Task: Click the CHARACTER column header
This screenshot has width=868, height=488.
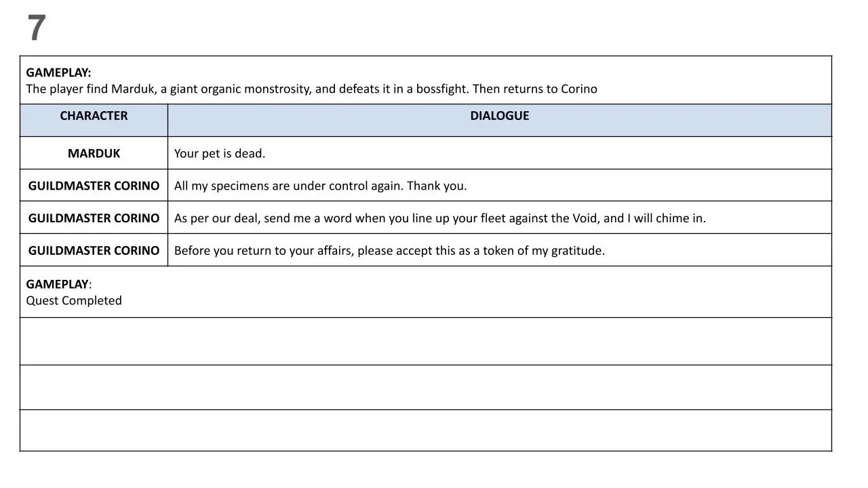Action: [x=94, y=116]
